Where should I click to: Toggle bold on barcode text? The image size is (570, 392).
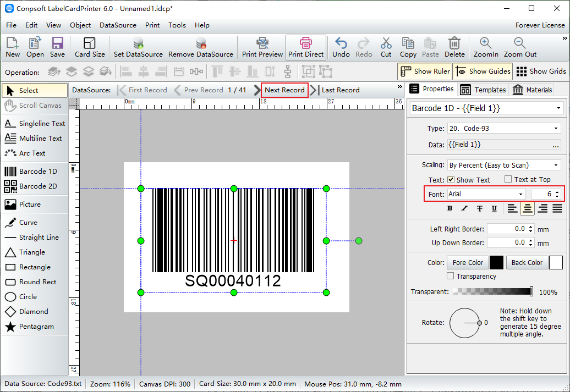tap(450, 208)
